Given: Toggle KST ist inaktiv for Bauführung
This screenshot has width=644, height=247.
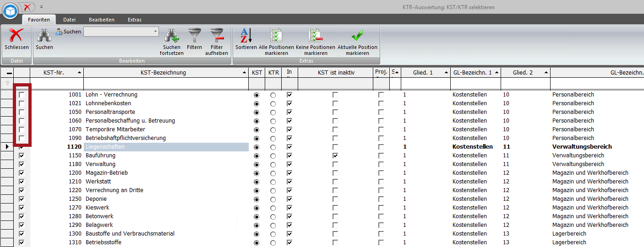Looking at the screenshot, I should pos(335,156).
